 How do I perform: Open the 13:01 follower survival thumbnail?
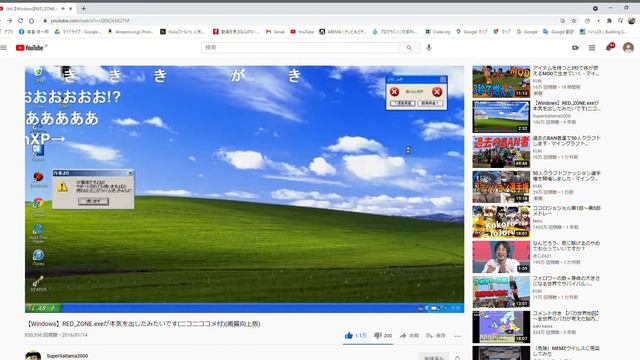pos(501,292)
